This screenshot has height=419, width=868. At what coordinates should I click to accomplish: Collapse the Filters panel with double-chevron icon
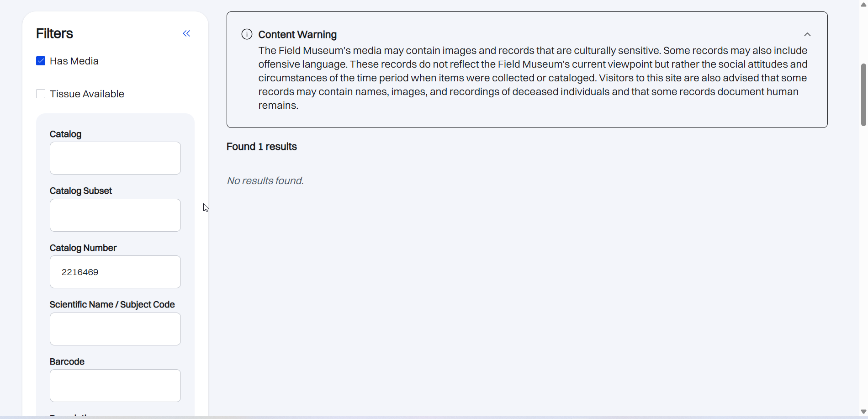tap(186, 33)
